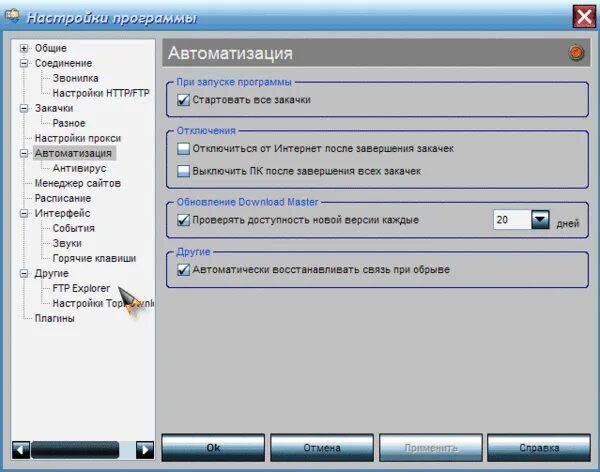Select Другие item in settings tree

pyautogui.click(x=51, y=273)
